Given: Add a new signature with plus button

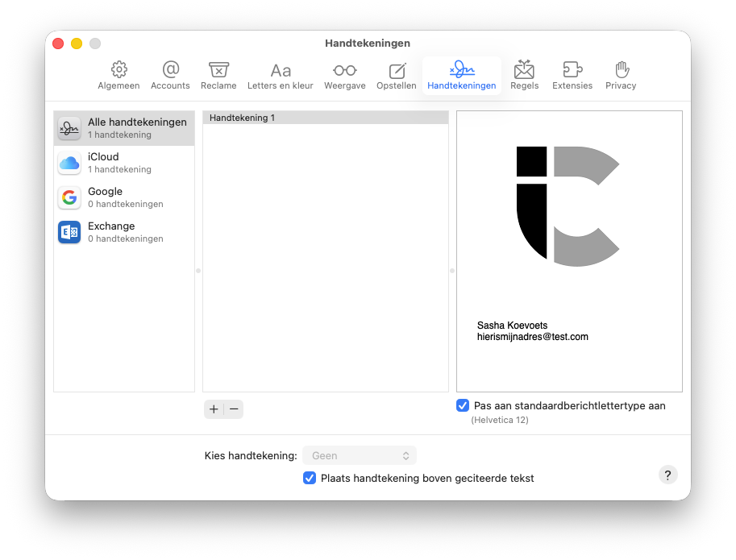Looking at the screenshot, I should click(214, 409).
